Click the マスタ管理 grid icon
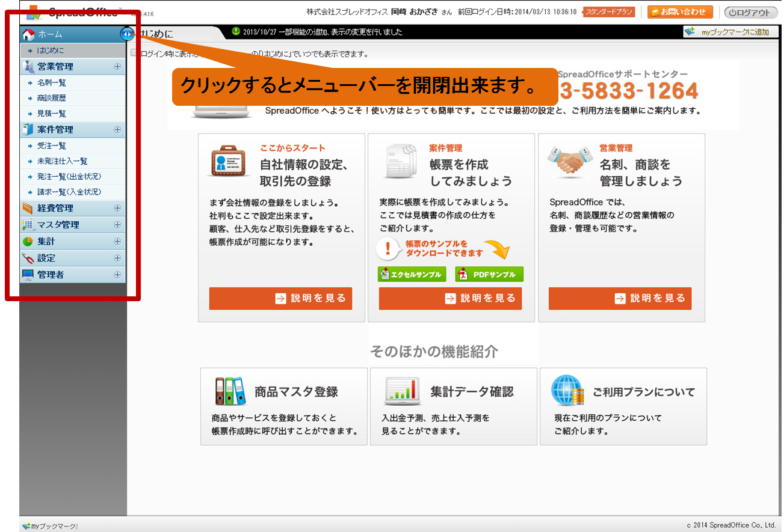784x532 pixels. tap(28, 225)
